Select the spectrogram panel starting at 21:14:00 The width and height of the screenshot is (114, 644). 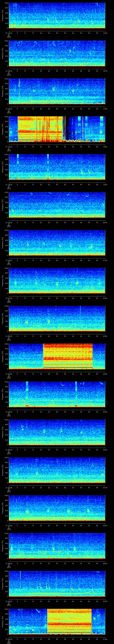(x=57, y=16)
